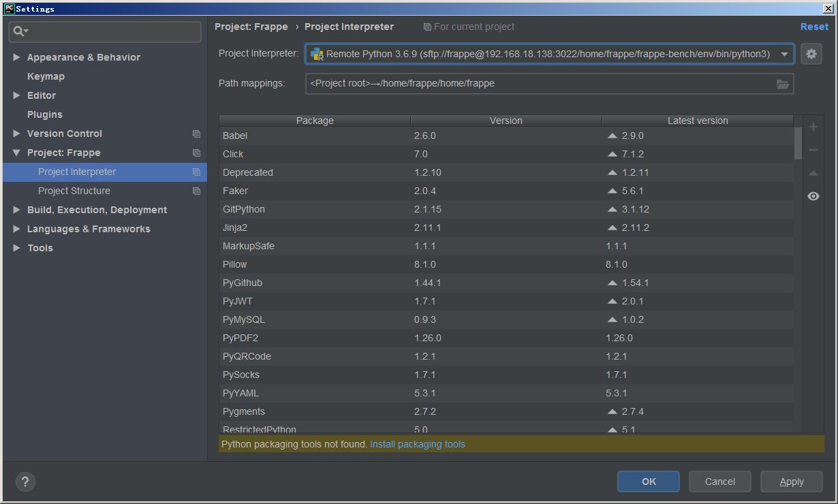838x504 pixels.
Task: Click the interpreter settings gear icon
Action: tap(811, 54)
